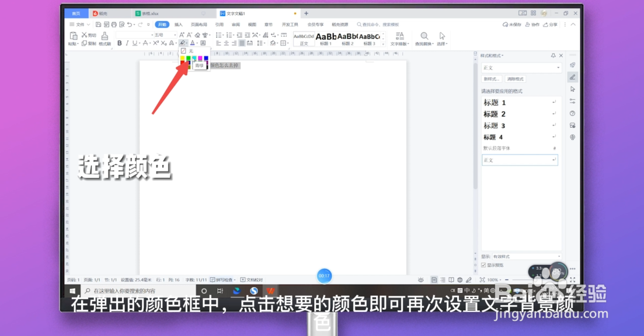Click the Select cursor tool

[442, 38]
